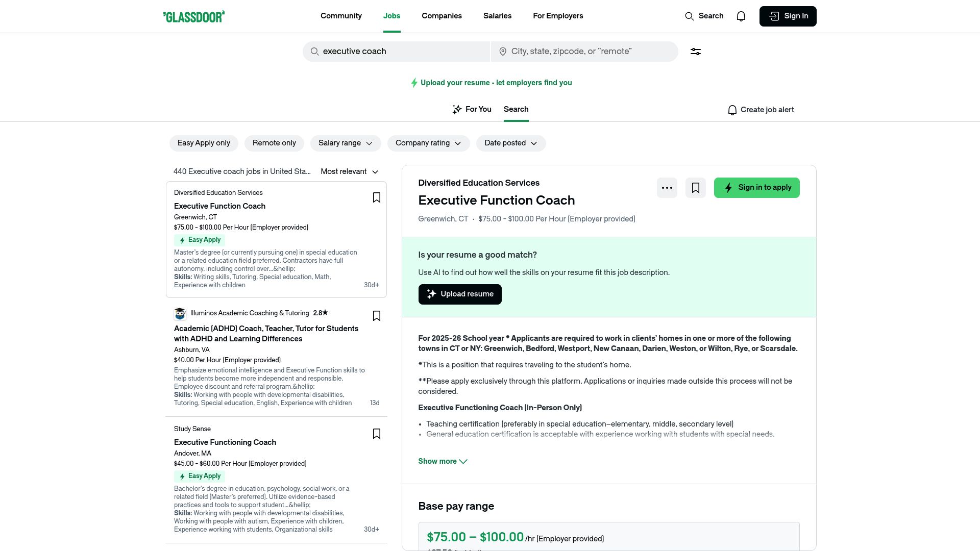Open the Date posted filter dropdown
The height and width of the screenshot is (551, 980).
click(510, 143)
